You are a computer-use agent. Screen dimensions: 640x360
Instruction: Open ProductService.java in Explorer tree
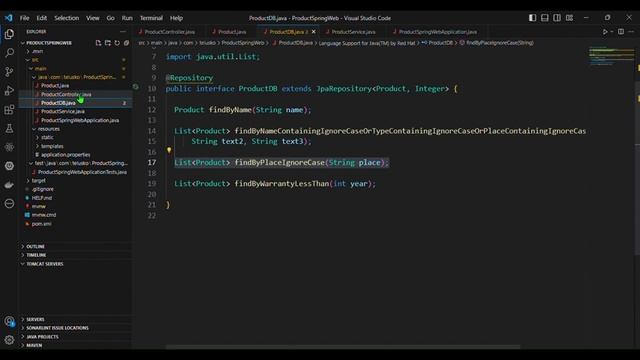(63, 111)
